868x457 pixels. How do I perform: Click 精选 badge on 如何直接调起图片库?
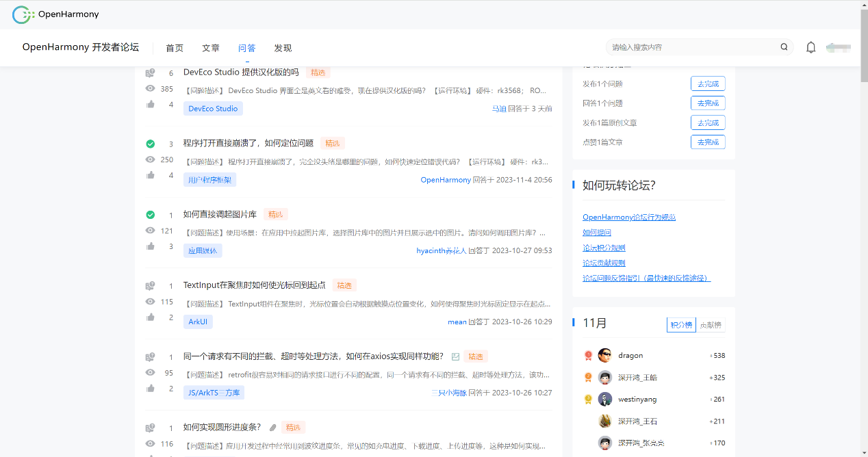[275, 214]
